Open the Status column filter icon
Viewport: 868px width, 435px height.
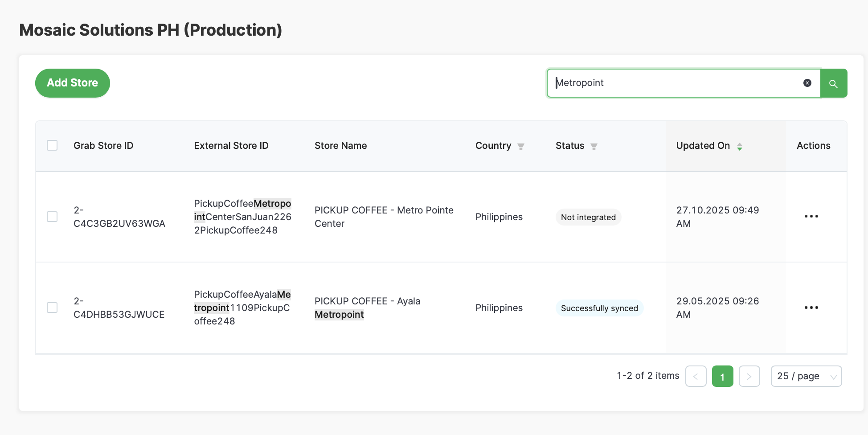[x=594, y=146]
